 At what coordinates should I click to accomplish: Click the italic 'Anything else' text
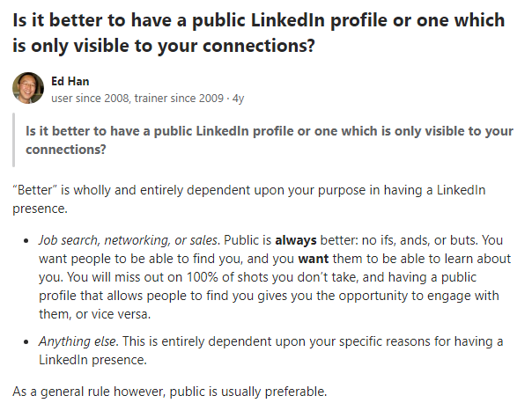[78, 341]
